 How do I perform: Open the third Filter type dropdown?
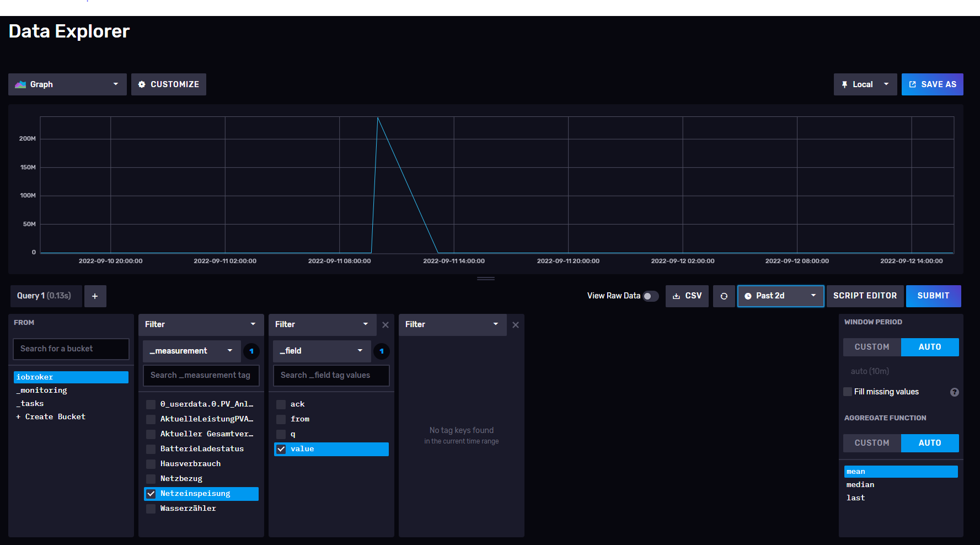453,325
